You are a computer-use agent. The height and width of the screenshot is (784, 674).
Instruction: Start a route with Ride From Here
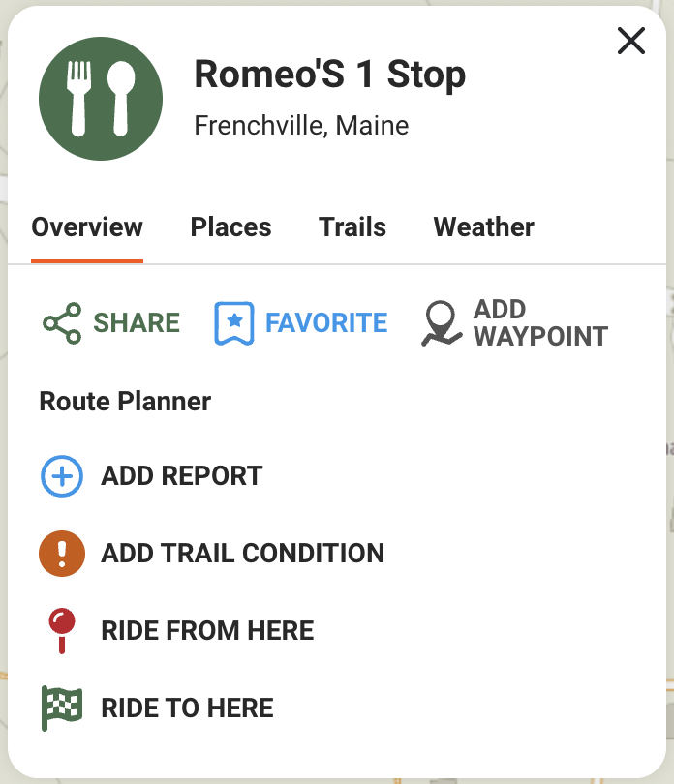pyautogui.click(x=207, y=630)
